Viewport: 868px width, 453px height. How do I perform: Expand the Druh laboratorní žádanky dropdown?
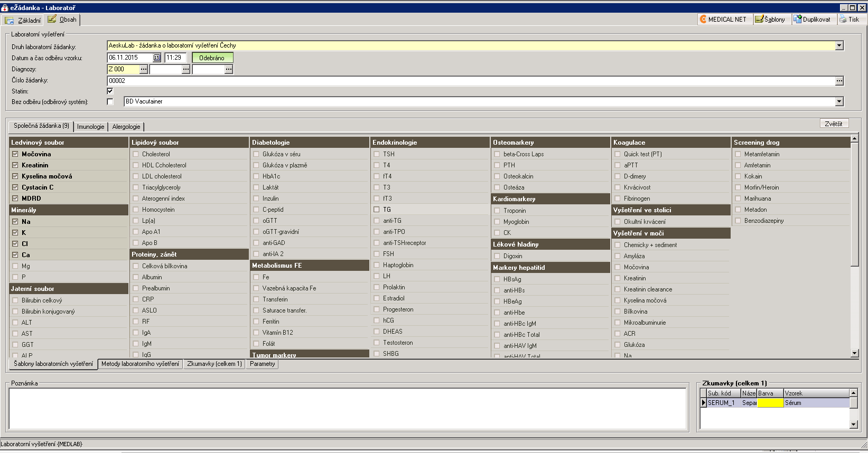(839, 45)
